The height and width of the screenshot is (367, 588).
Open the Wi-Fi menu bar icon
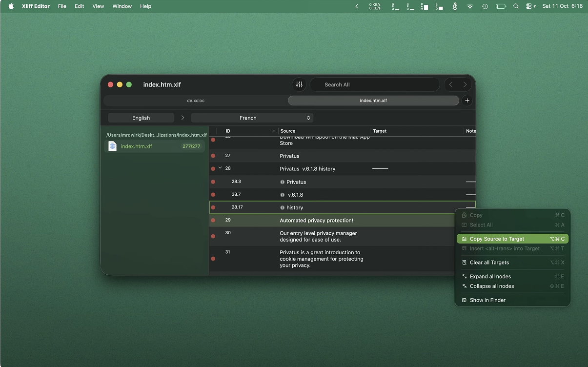(470, 6)
